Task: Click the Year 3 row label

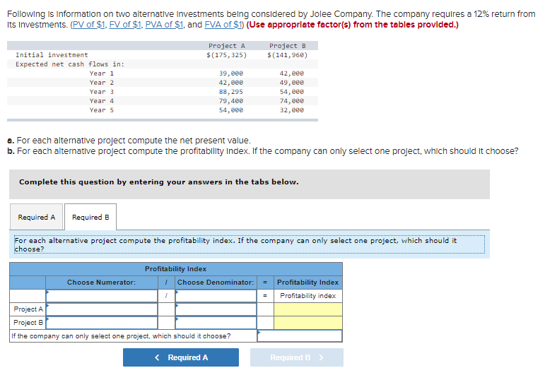Action: pos(102,92)
